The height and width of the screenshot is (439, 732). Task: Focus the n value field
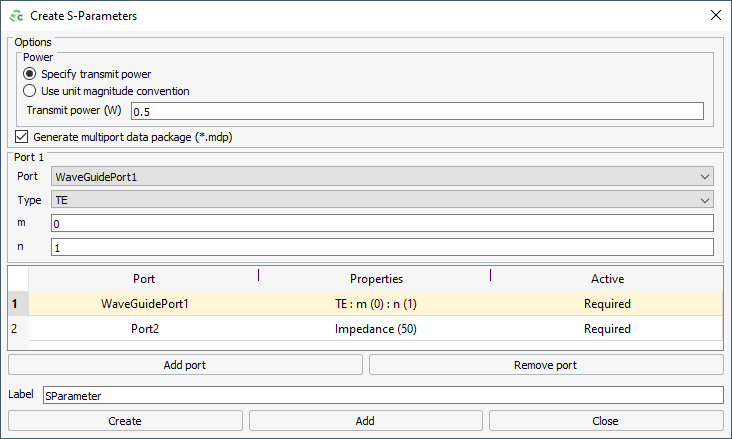382,247
